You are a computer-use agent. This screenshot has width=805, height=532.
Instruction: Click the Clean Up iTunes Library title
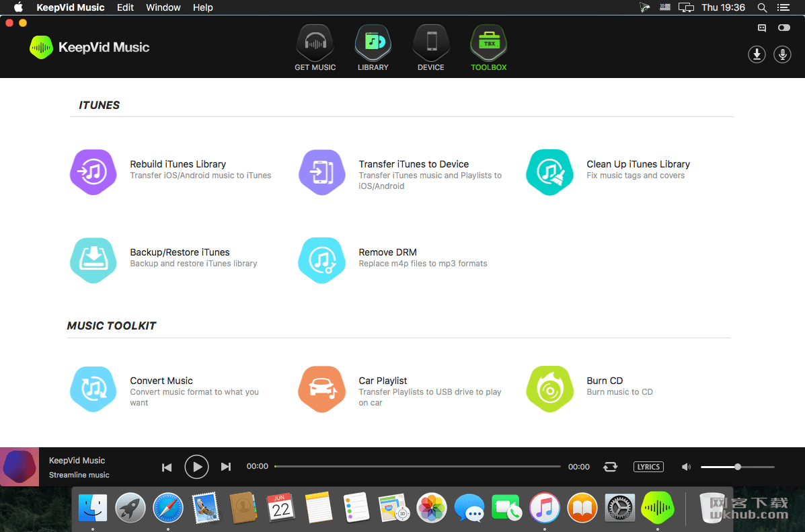click(x=638, y=164)
